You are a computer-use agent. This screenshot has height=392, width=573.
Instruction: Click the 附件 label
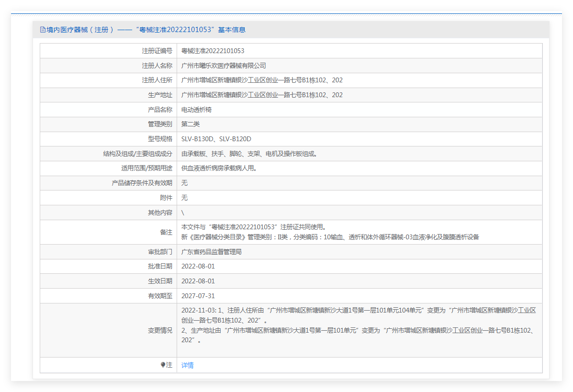point(166,198)
